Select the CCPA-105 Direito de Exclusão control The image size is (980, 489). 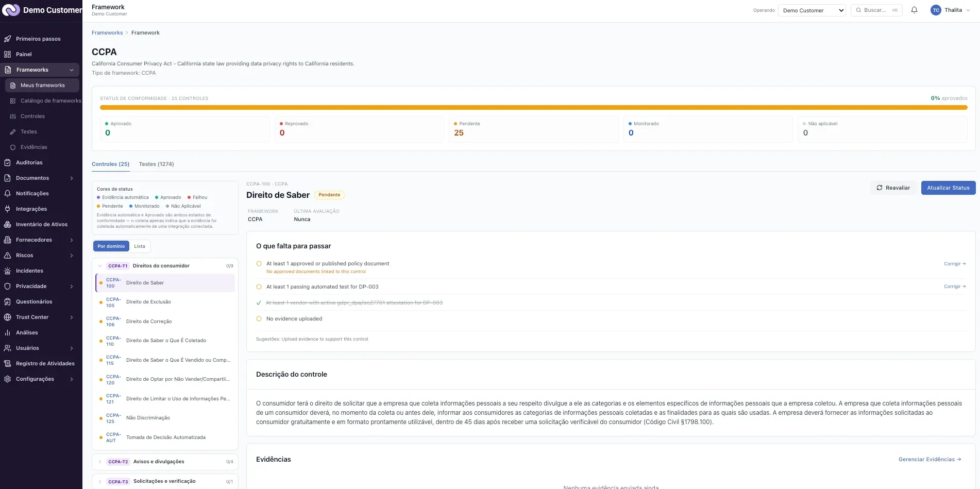click(165, 302)
